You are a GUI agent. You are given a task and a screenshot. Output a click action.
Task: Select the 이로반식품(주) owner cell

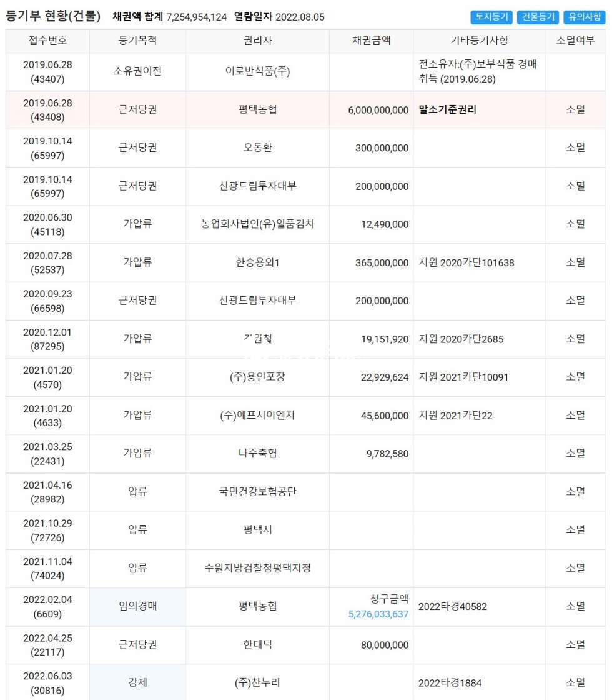click(257, 71)
